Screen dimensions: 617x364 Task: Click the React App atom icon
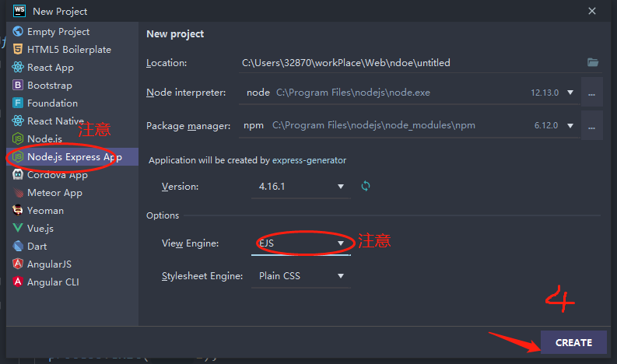coord(18,68)
